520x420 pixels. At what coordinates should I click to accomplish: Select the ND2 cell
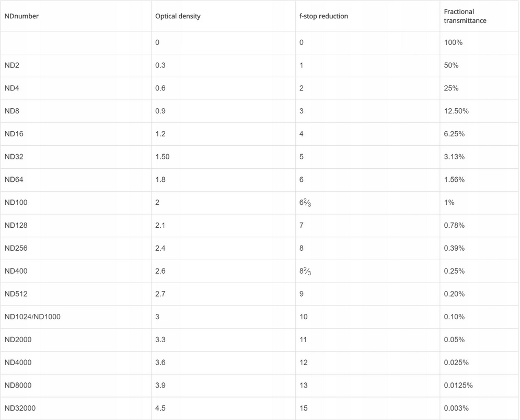(12, 65)
